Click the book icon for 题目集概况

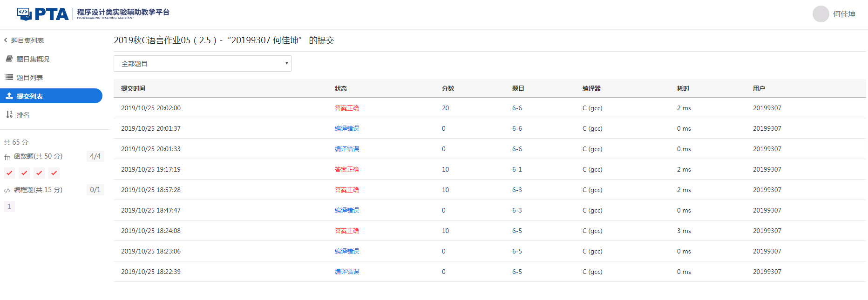(x=9, y=59)
